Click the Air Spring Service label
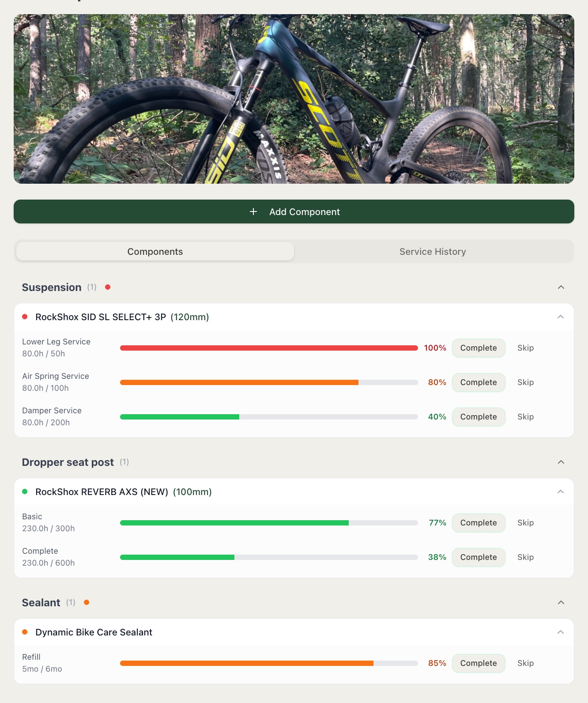This screenshot has height=703, width=588. tap(56, 376)
